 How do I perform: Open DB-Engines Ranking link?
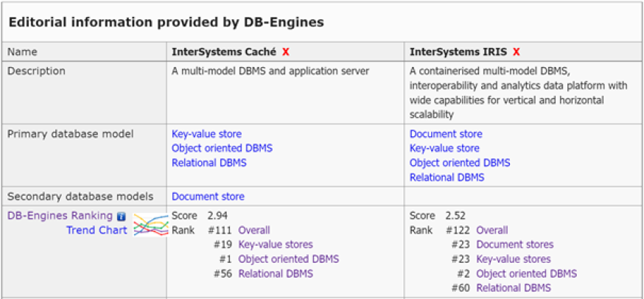[x=60, y=216]
